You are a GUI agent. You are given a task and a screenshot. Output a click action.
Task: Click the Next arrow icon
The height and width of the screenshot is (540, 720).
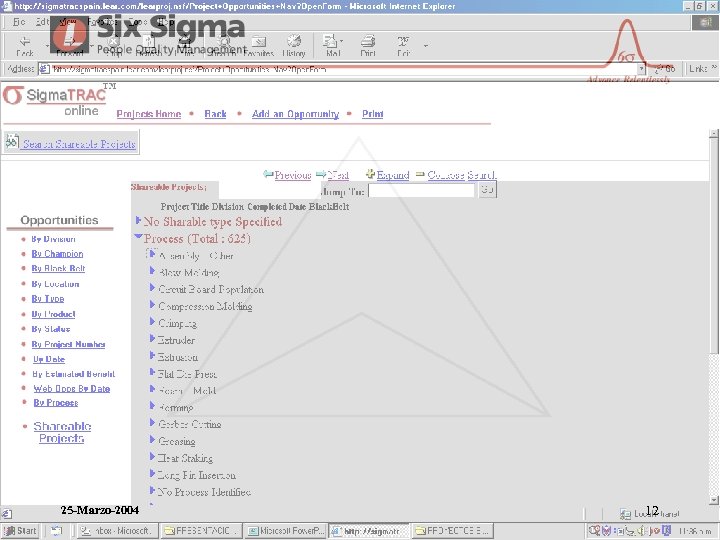click(321, 174)
